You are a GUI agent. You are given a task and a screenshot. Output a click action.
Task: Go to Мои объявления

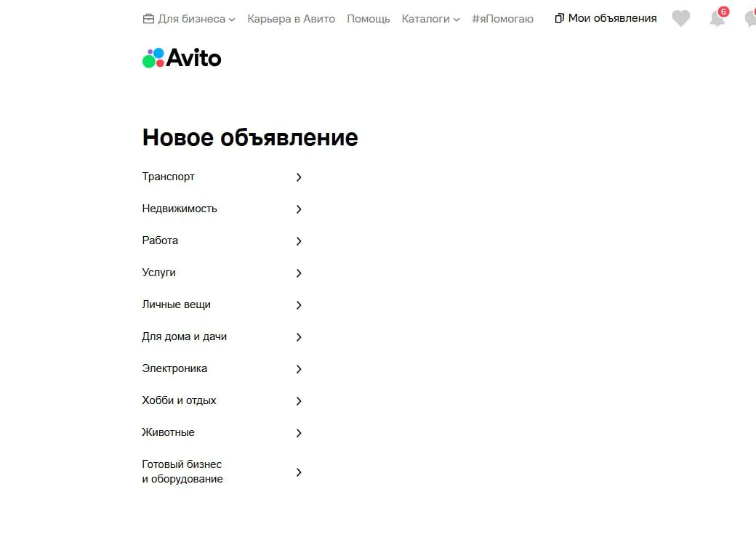click(x=606, y=18)
